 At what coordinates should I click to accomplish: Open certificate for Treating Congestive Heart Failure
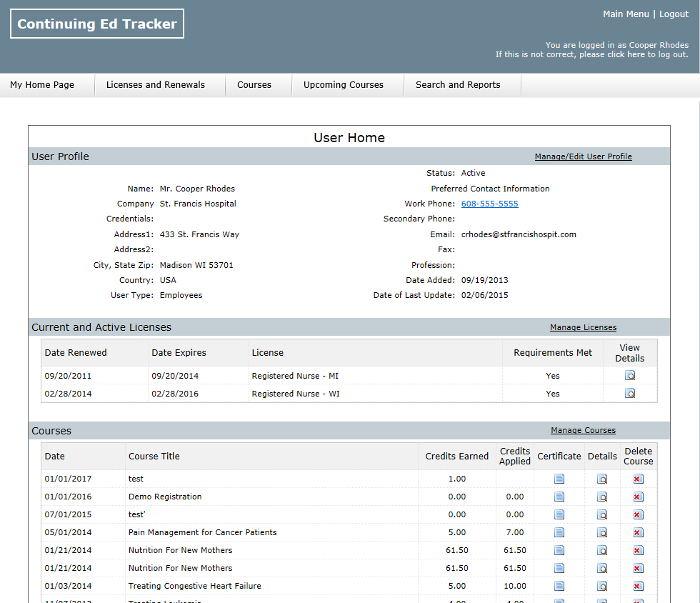(559, 586)
